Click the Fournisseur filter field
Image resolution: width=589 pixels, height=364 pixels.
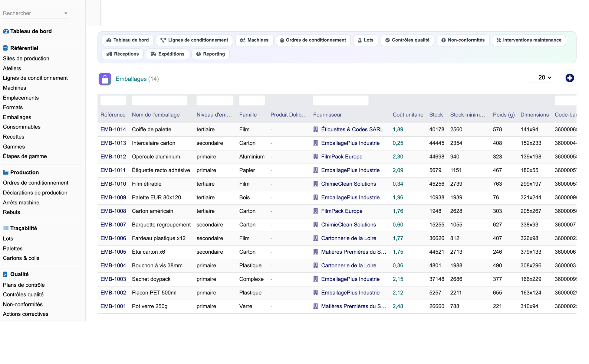(x=341, y=101)
